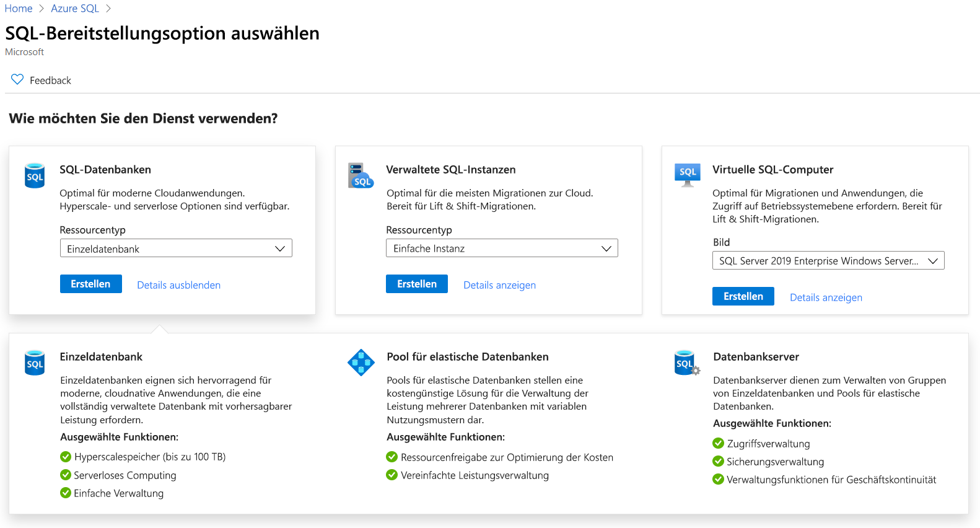The height and width of the screenshot is (528, 980).
Task: Click the SQL-Datenbanken card icon
Action: coord(35,175)
